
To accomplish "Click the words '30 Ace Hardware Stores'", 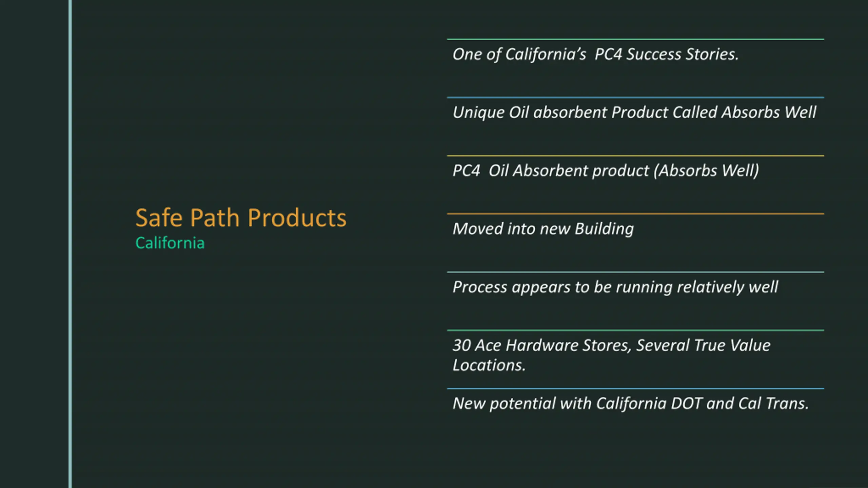I will point(541,346).
